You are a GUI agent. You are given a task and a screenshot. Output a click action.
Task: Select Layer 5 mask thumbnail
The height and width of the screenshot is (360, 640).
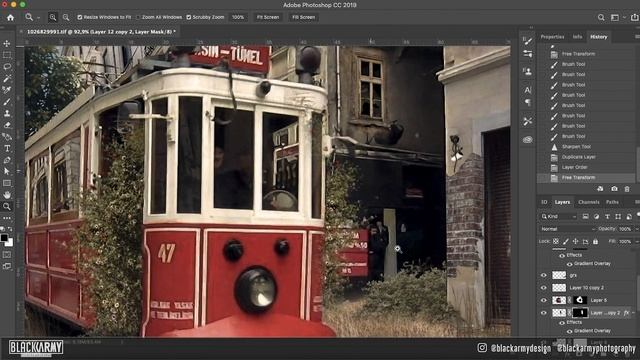pyautogui.click(x=580, y=300)
